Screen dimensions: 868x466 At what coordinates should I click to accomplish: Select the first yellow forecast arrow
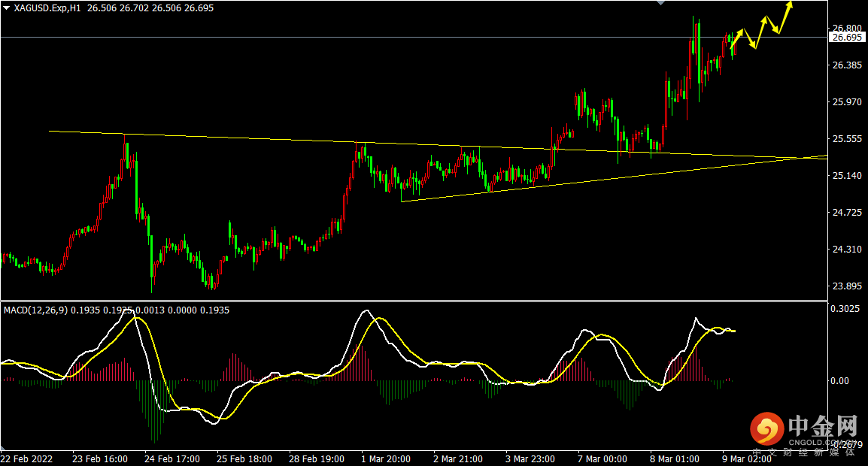[736, 39]
